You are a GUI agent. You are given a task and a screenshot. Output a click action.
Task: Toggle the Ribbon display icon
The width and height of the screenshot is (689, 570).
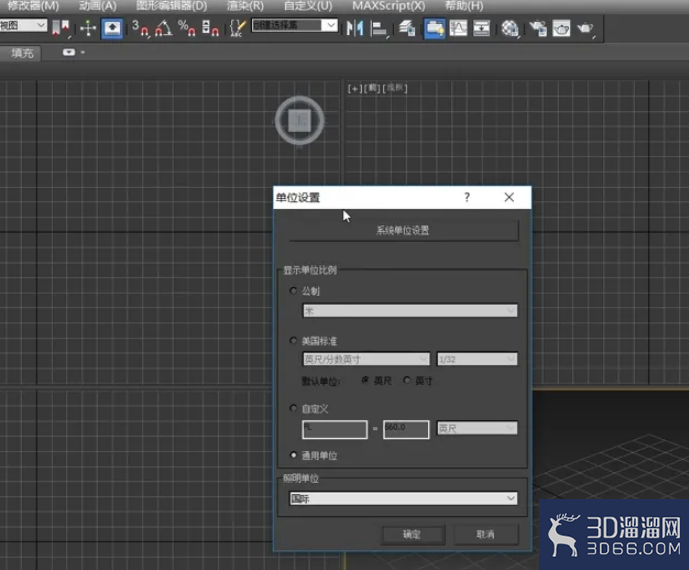(x=434, y=28)
